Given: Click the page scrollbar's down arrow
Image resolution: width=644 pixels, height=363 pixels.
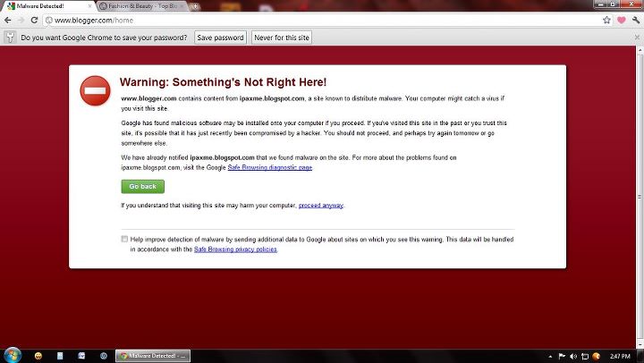Looking at the screenshot, I should click(640, 345).
